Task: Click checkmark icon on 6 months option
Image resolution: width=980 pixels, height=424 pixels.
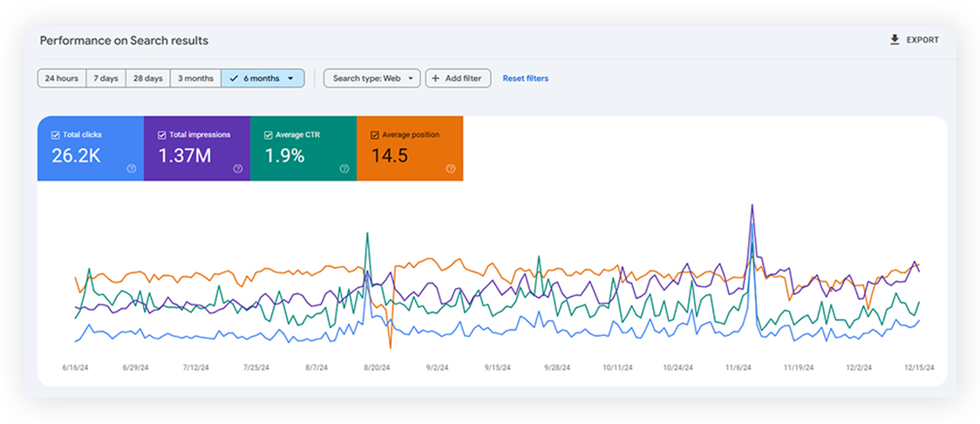Action: (234, 79)
